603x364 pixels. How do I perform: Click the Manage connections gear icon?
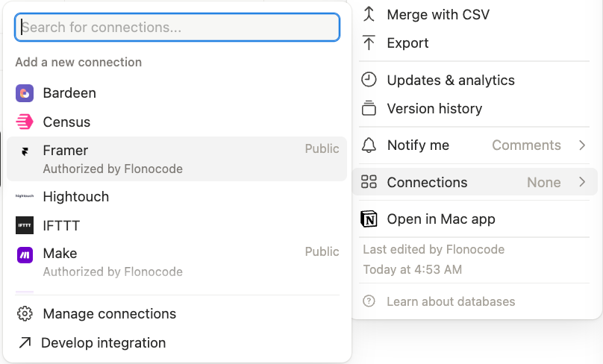pyautogui.click(x=25, y=313)
